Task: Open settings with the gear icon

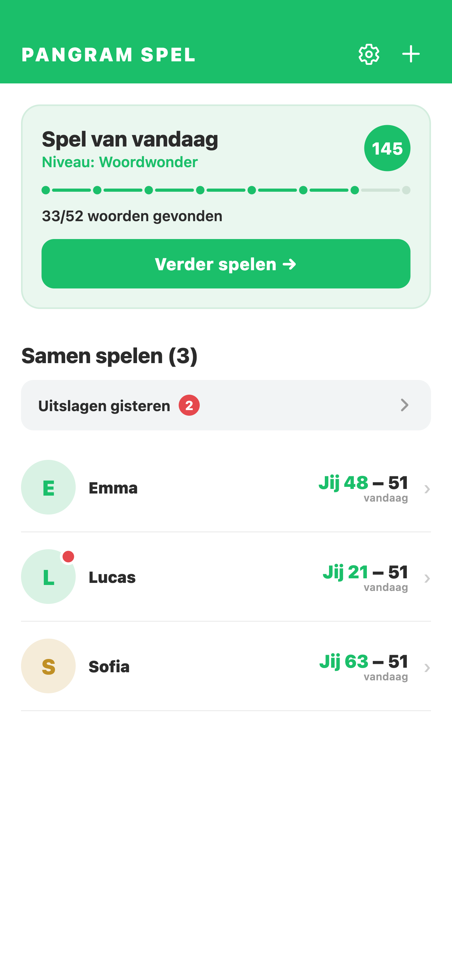Action: [x=369, y=54]
